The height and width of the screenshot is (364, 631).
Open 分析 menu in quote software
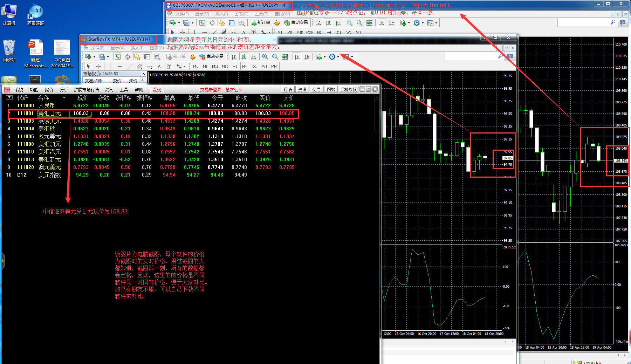click(64, 90)
